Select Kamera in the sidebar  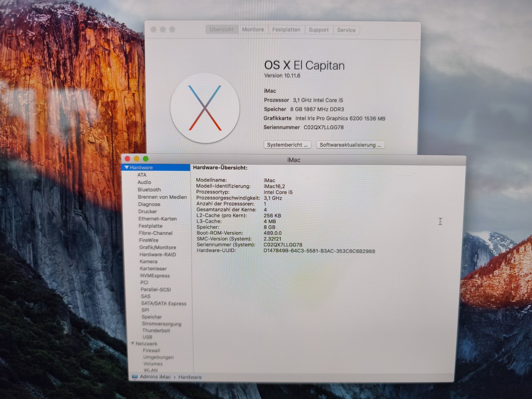click(149, 261)
